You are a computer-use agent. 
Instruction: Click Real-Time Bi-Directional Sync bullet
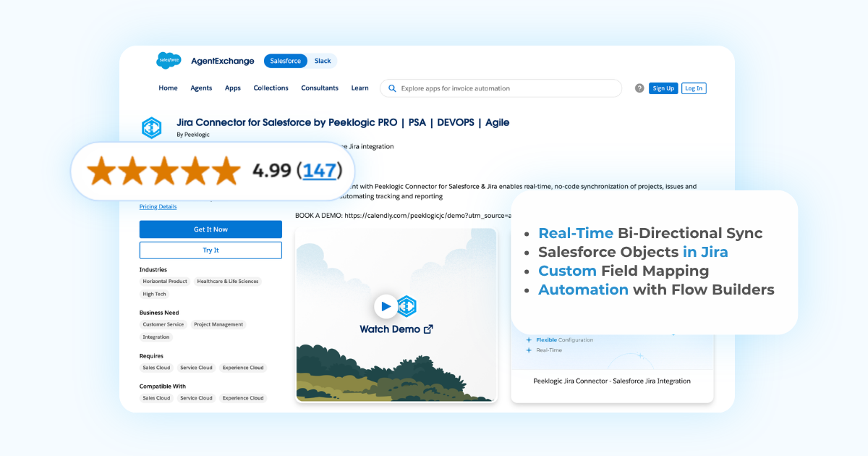[x=650, y=233]
